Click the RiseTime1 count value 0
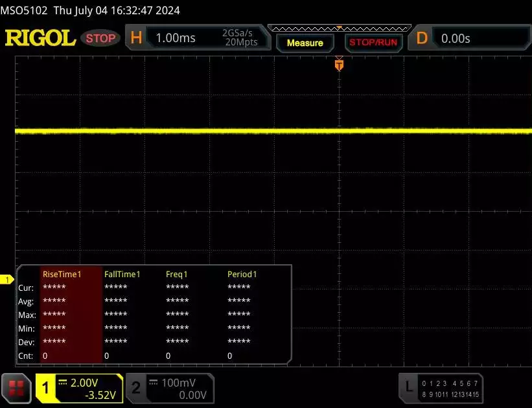The width and height of the screenshot is (532, 408). tap(45, 356)
